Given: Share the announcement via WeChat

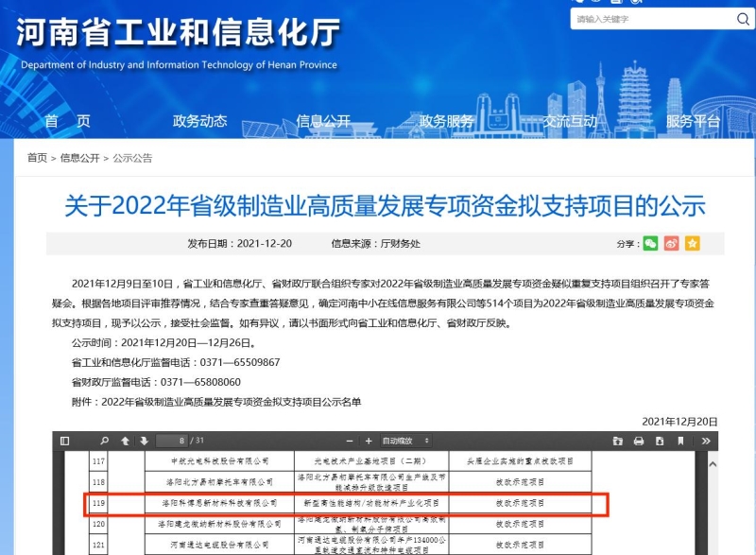Looking at the screenshot, I should [x=650, y=244].
